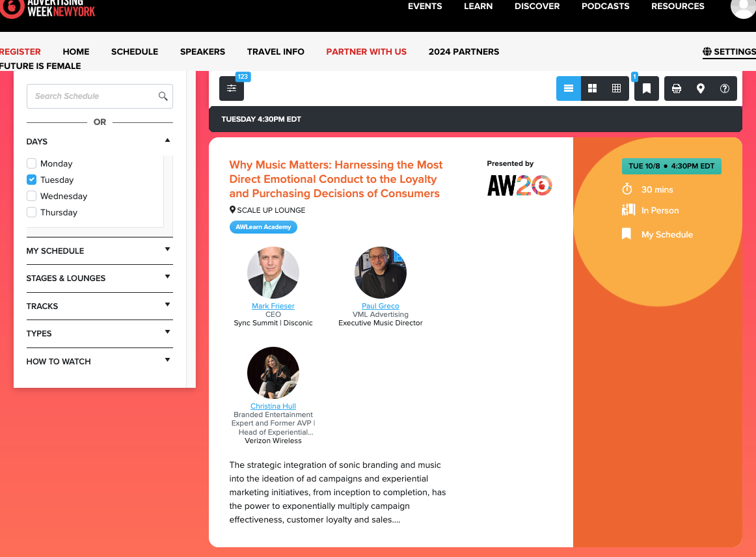Viewport: 756px width, 557px height.
Task: Check the Thursday day filter
Action: (31, 212)
